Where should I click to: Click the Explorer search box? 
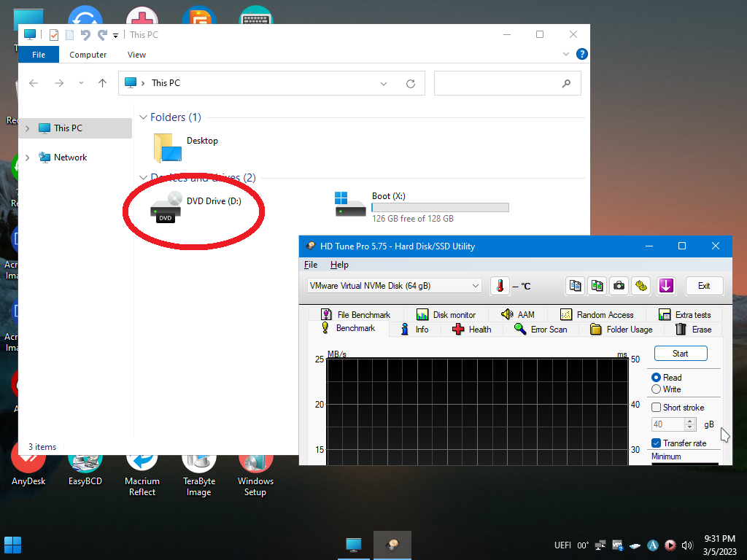[x=508, y=83]
